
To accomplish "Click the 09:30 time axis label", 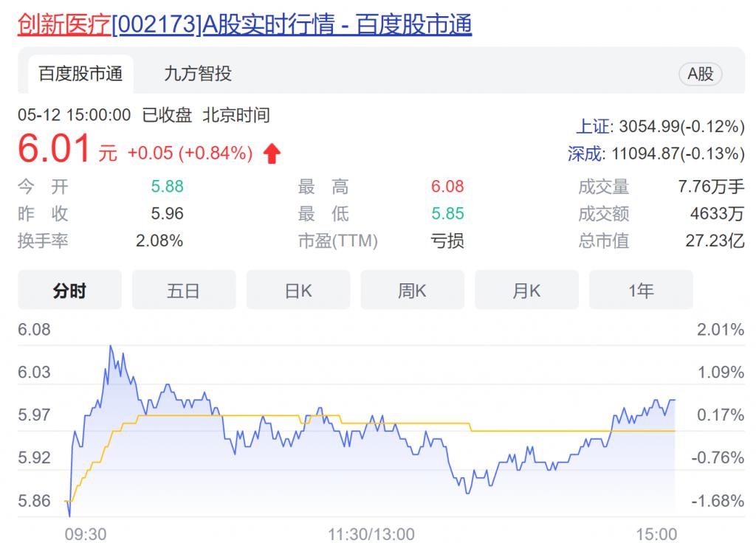I will point(86,534).
